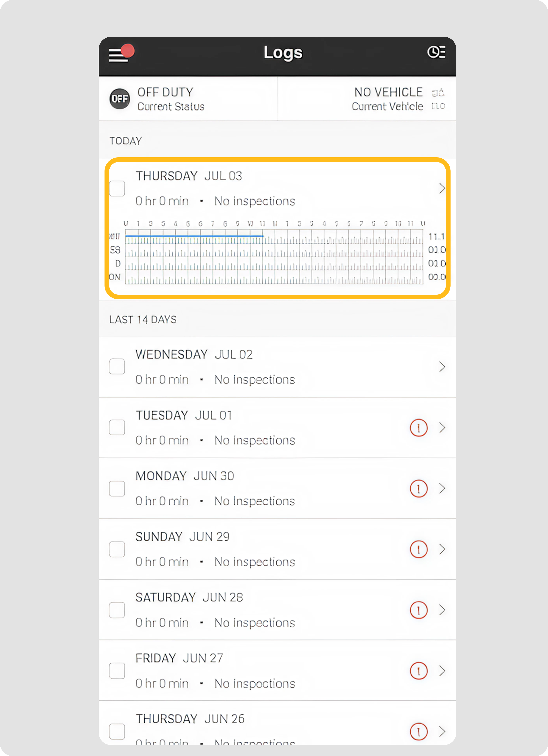Viewport: 548px width, 756px height.
Task: Select the Thursday Jun 26 log checkbox
Action: tap(117, 731)
